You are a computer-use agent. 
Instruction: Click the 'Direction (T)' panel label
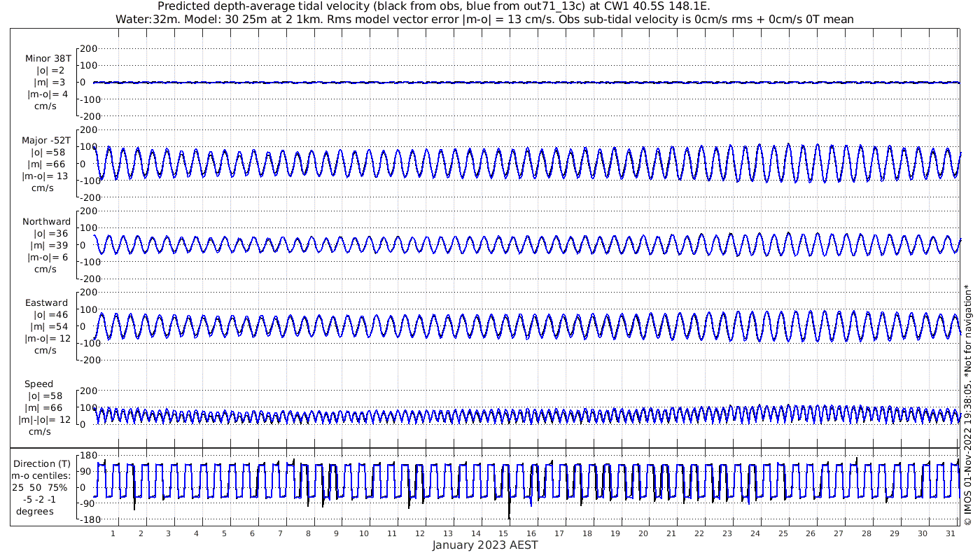42,464
